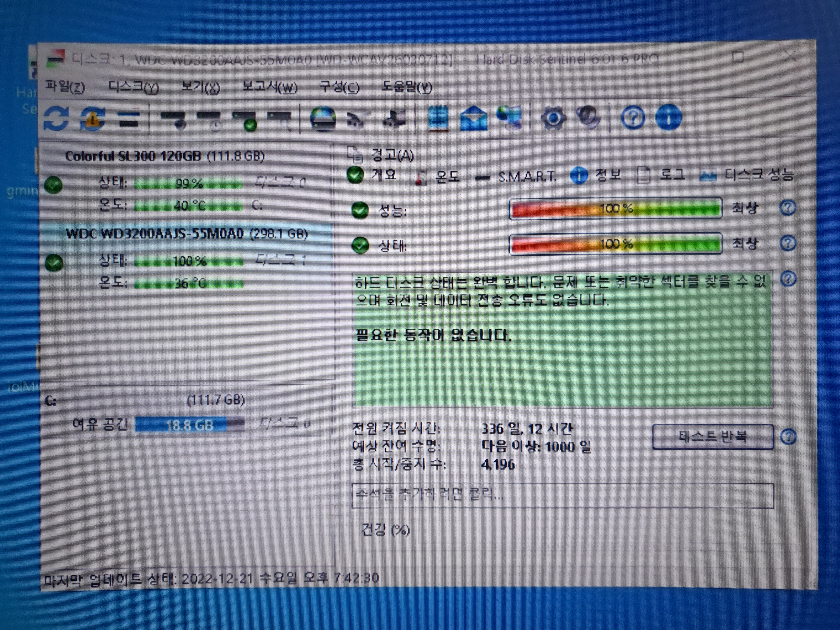
Task: Open the 도움말(V) menu
Action: pos(407,87)
